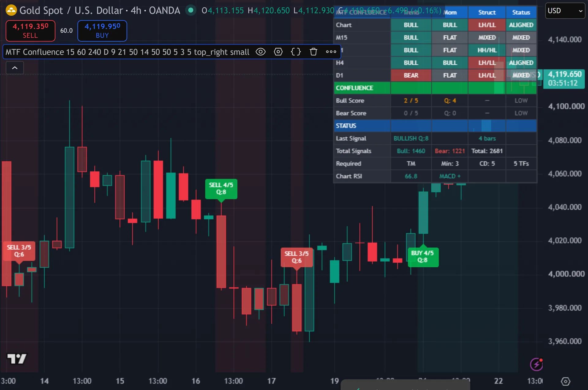Click the Bull: 1460 total signals cell
The width and height of the screenshot is (588, 390).
[411, 151]
